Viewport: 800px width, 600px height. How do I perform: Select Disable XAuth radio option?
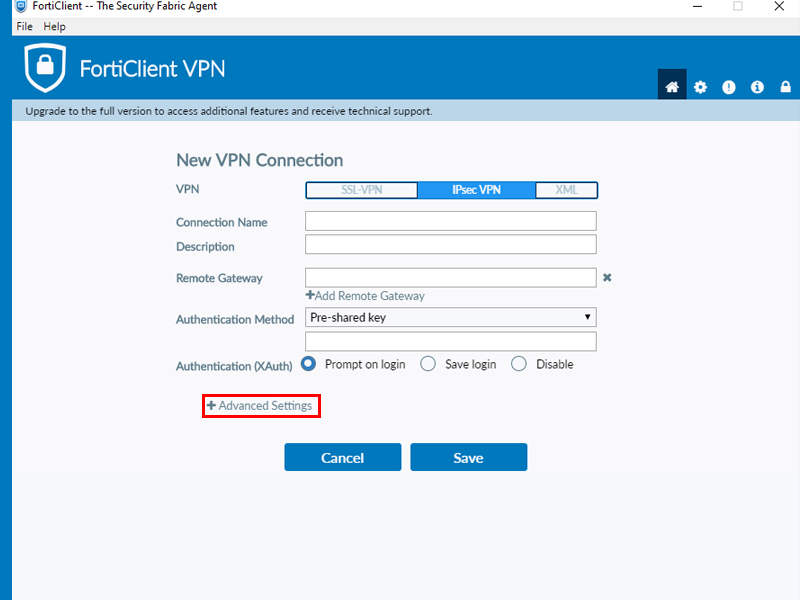point(519,364)
